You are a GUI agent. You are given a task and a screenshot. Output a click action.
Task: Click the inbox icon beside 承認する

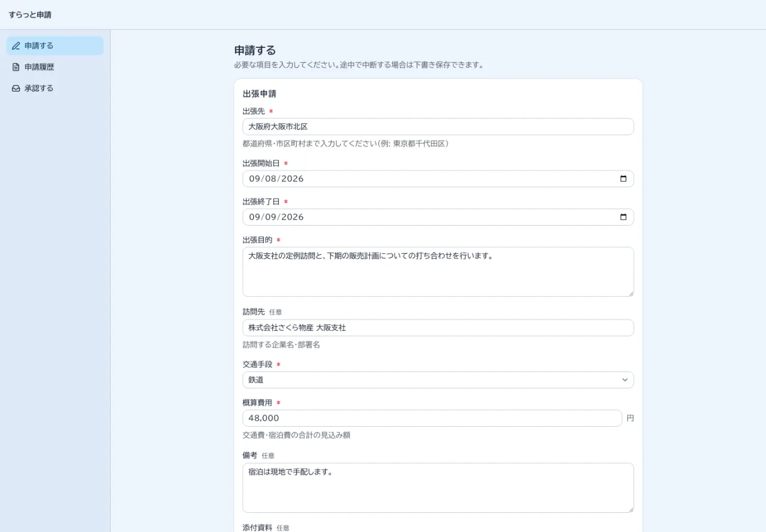16,88
